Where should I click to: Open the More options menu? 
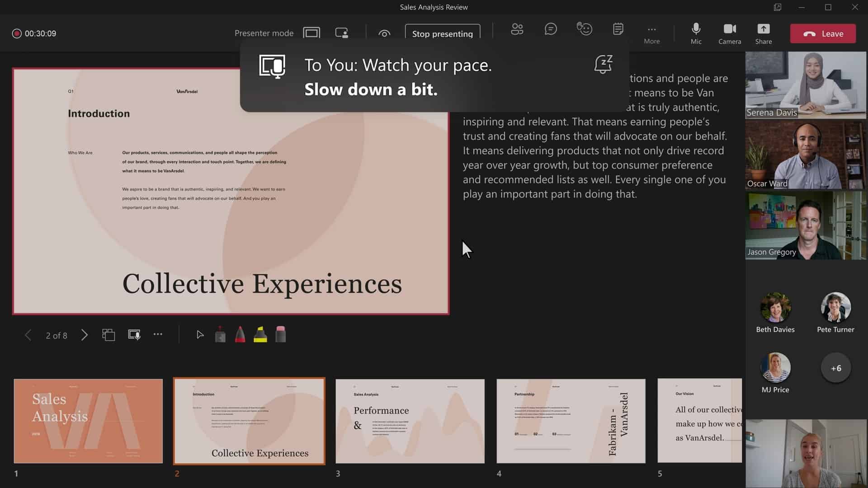click(651, 34)
